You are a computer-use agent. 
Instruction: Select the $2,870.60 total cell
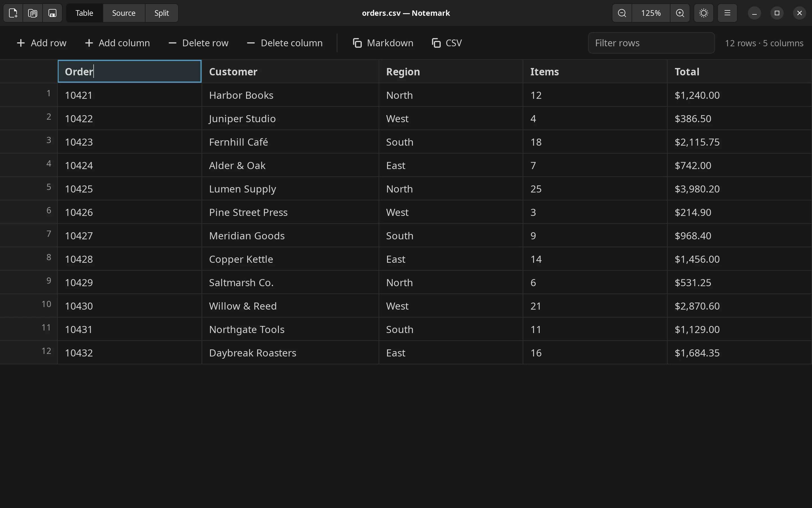[740, 306]
